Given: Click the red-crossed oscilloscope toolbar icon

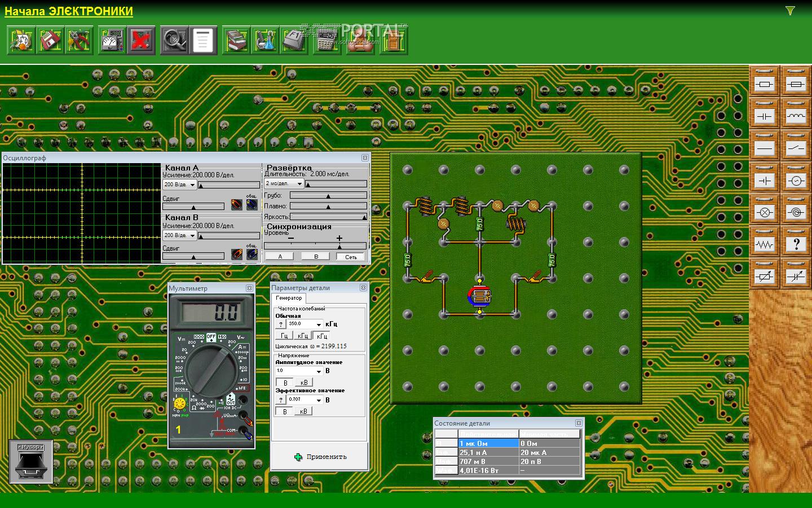Looking at the screenshot, I should pyautogui.click(x=142, y=40).
